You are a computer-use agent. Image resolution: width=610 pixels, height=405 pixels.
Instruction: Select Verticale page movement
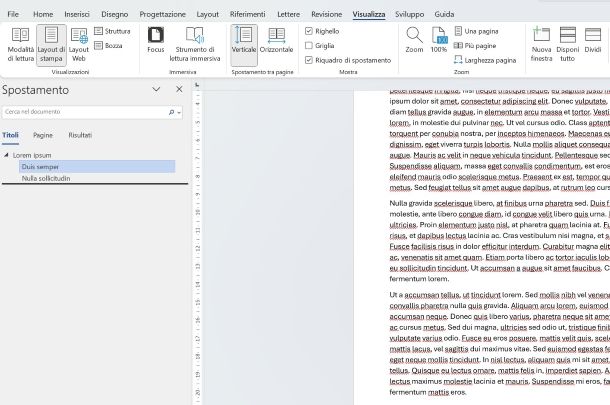[x=244, y=45]
